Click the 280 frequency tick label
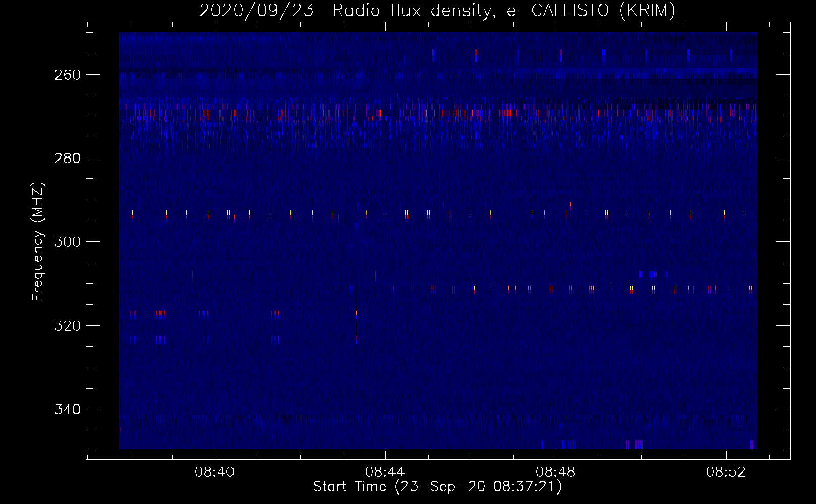This screenshot has height=504, width=816. [67, 158]
